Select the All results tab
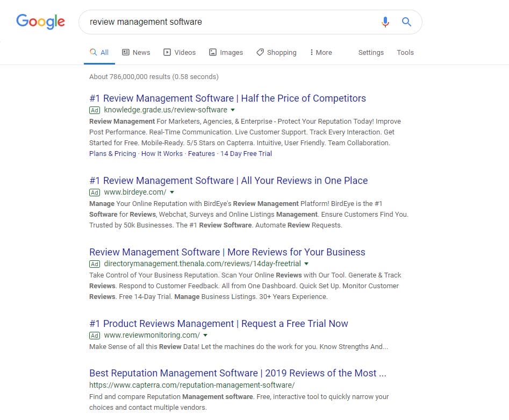509x420 pixels. [x=99, y=52]
